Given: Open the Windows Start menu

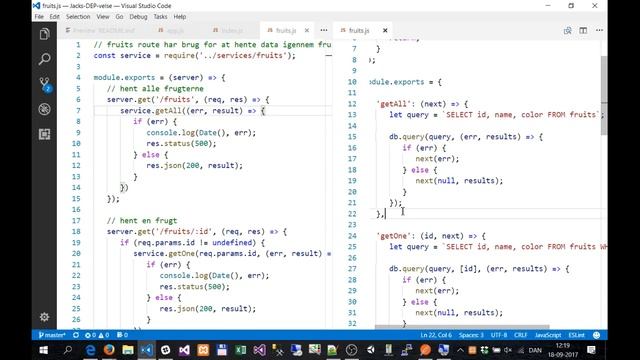Looking at the screenshot, I should click(x=43, y=350).
